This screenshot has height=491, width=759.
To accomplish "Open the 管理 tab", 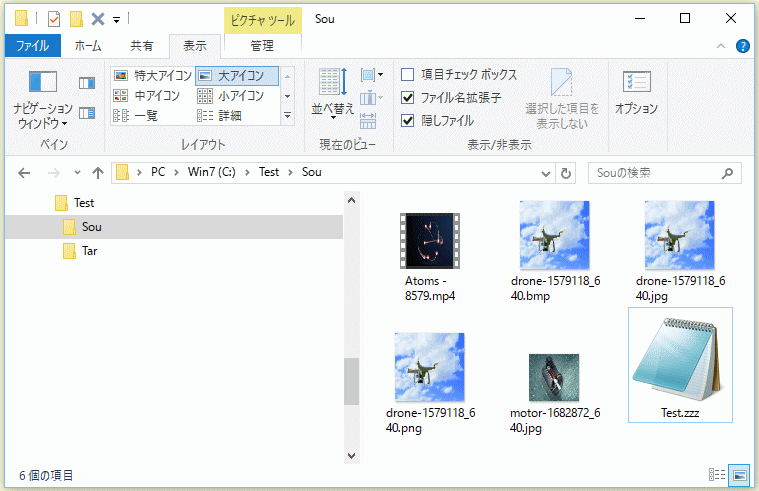I will (262, 46).
